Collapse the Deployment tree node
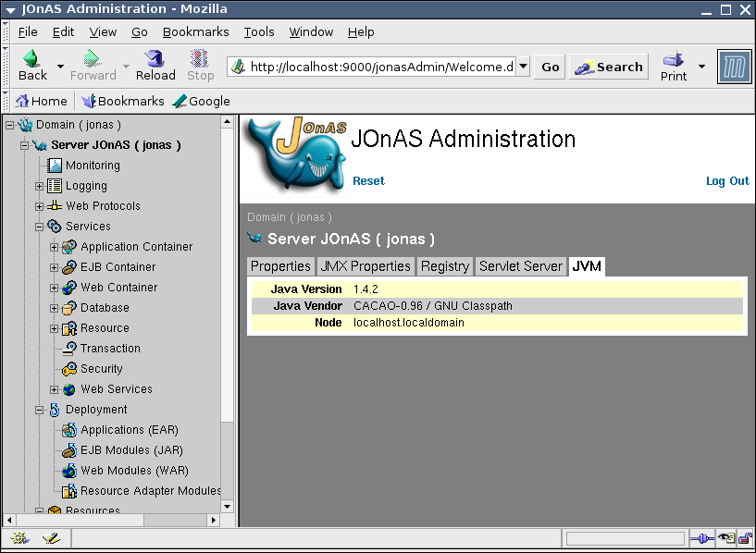This screenshot has height=553, width=756. point(40,410)
